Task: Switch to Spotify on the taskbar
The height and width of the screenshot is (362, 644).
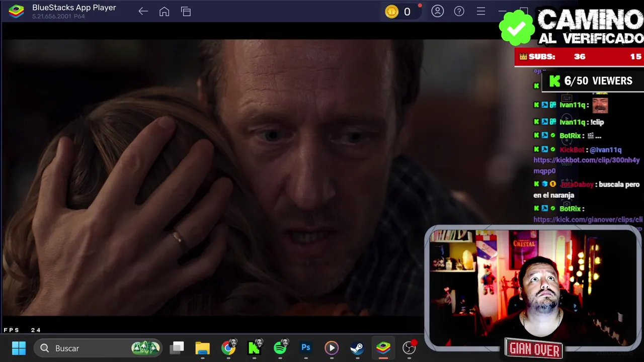Action: point(280,348)
